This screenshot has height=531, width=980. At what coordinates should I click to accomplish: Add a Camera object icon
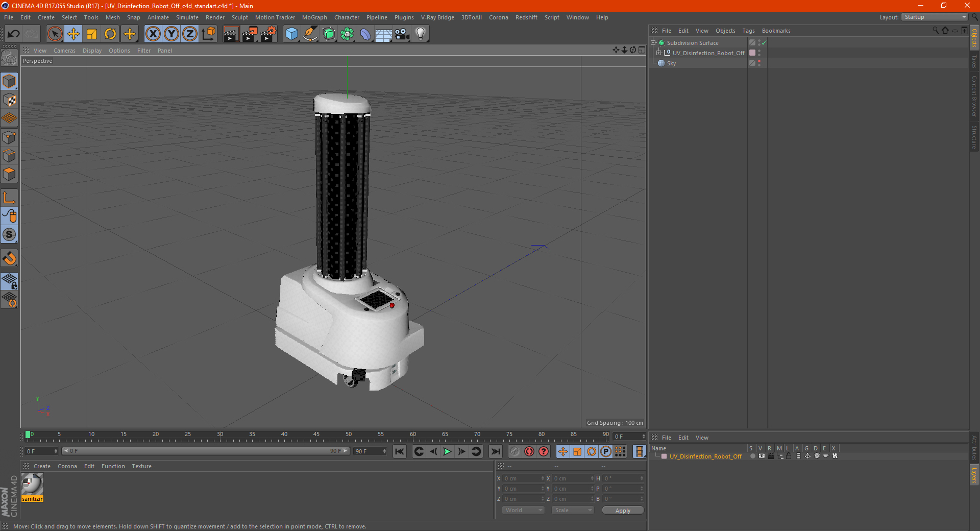tap(402, 34)
